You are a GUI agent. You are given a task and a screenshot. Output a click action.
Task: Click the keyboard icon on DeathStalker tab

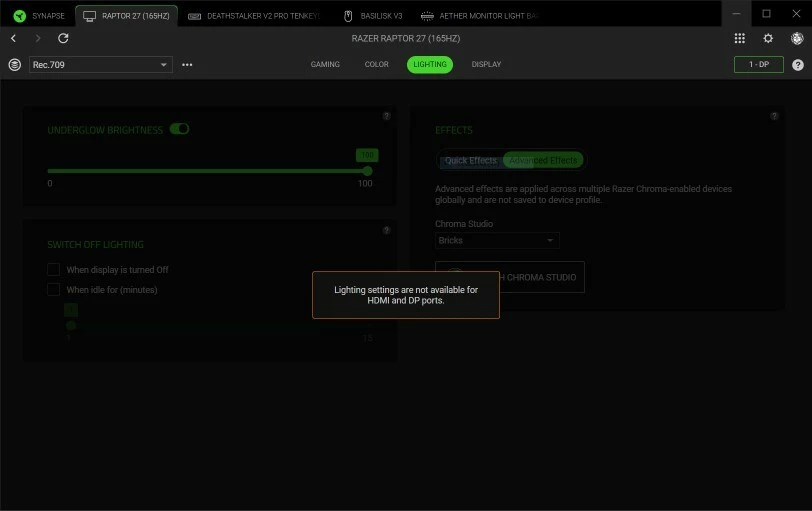(194, 17)
